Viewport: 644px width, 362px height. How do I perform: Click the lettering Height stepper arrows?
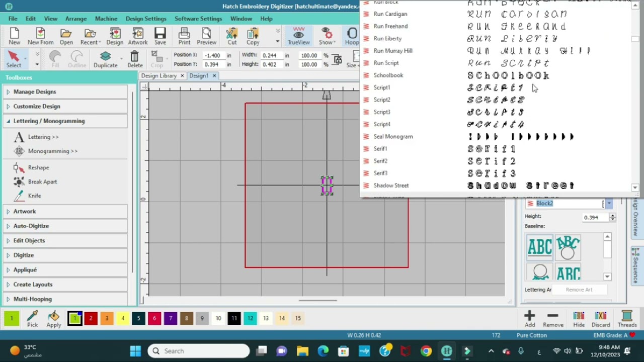tap(612, 217)
